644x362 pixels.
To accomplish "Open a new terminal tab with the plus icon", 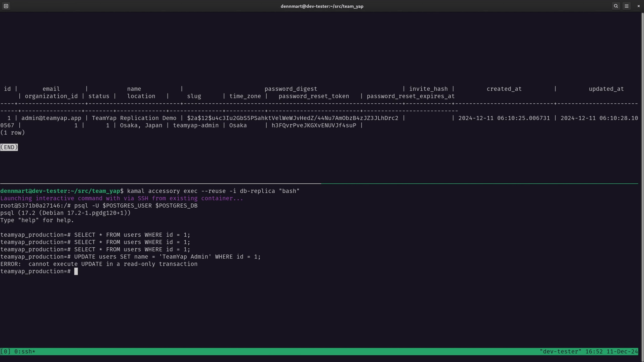I will (6, 6).
